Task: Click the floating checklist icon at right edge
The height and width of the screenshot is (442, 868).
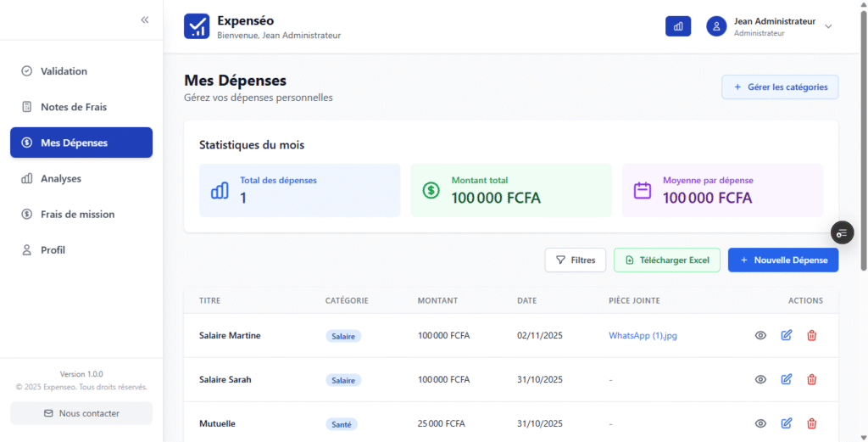Action: tap(841, 232)
